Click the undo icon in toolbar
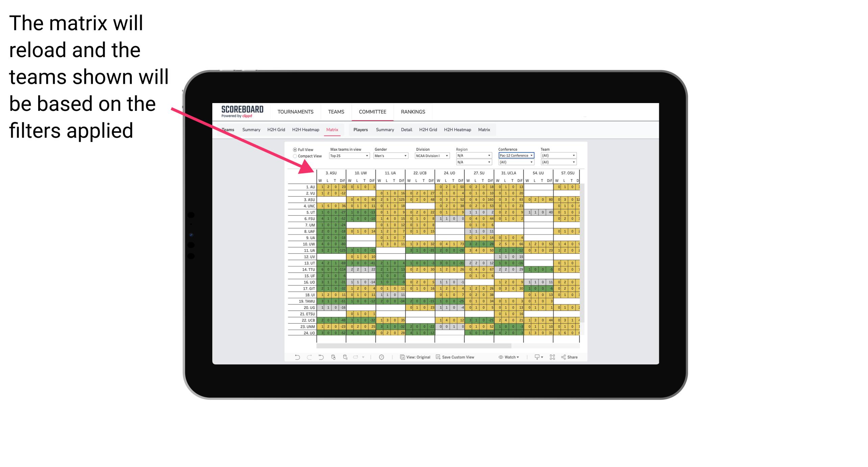Viewport: 868px width, 467px height. (x=293, y=358)
